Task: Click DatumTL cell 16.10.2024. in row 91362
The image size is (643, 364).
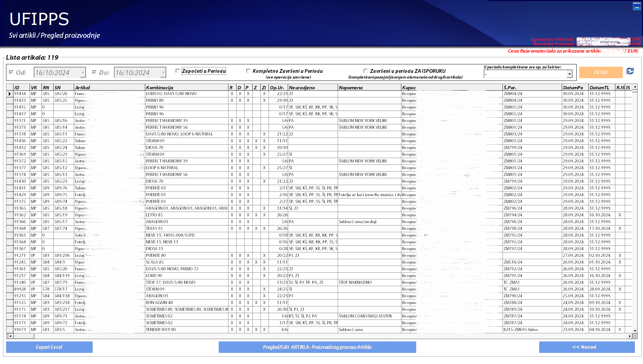Action: click(602, 215)
